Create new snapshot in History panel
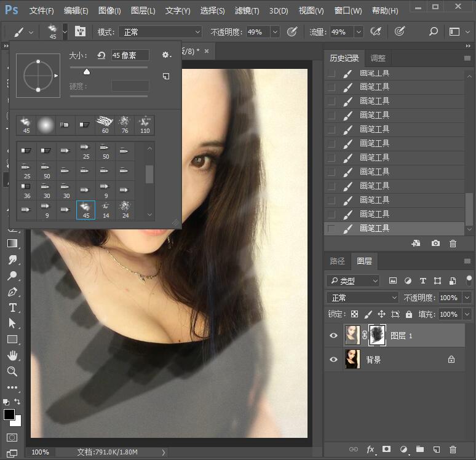Viewport: 476px width, 460px height. pos(435,244)
